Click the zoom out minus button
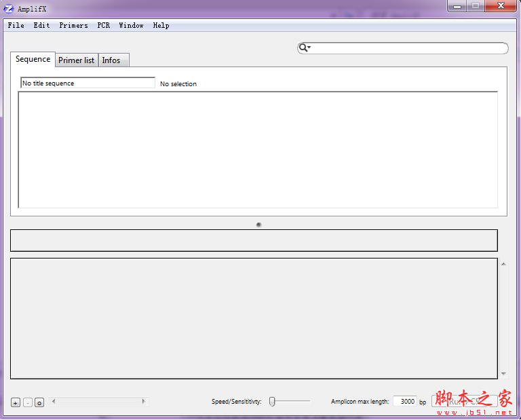The height and width of the screenshot is (420, 521). click(28, 403)
